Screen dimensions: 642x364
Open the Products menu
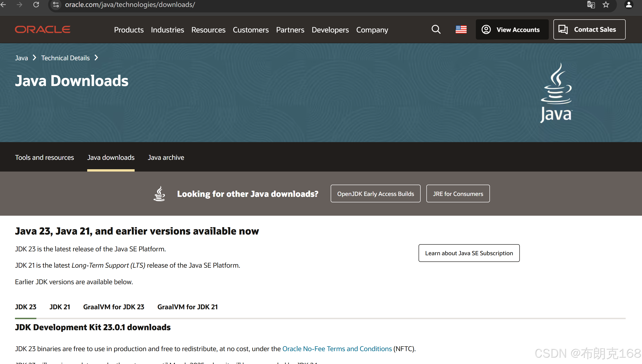tap(129, 30)
